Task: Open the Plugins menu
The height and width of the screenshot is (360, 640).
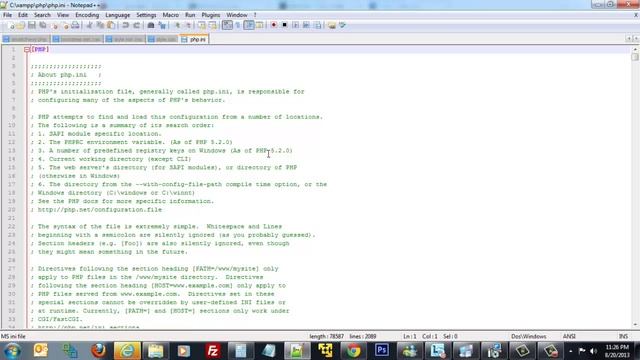Action: [211, 15]
